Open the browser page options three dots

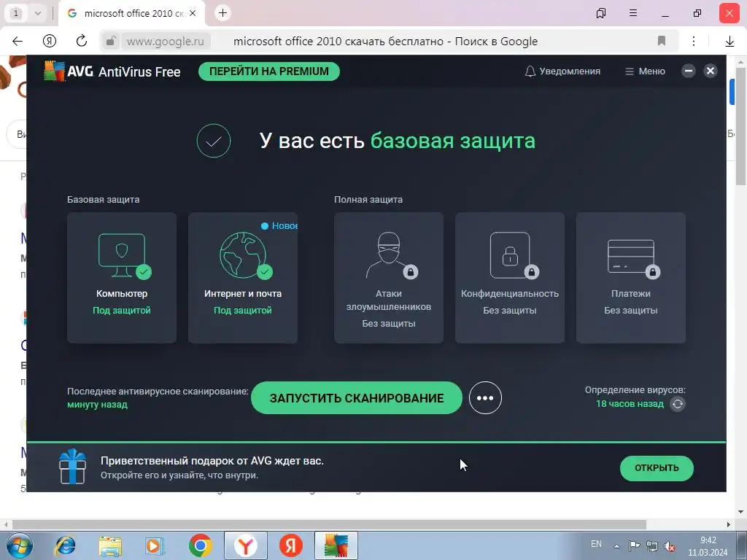[x=694, y=41]
